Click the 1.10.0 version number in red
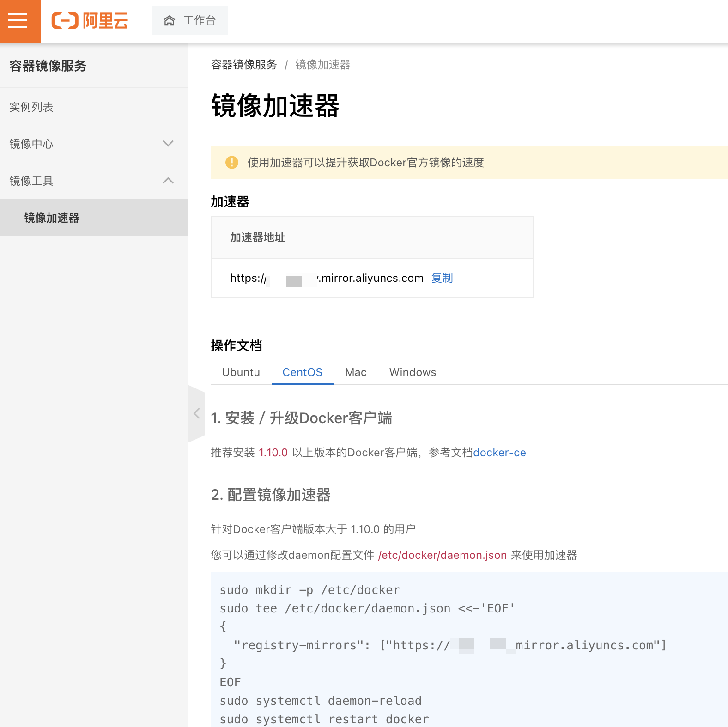Viewport: 728px width, 727px height. click(x=273, y=453)
